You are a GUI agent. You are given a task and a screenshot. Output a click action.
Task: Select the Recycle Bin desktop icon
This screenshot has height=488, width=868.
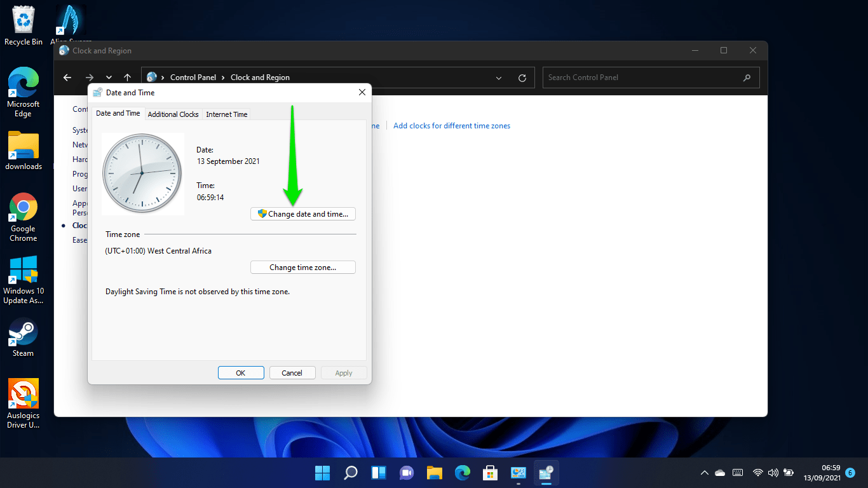click(x=24, y=25)
